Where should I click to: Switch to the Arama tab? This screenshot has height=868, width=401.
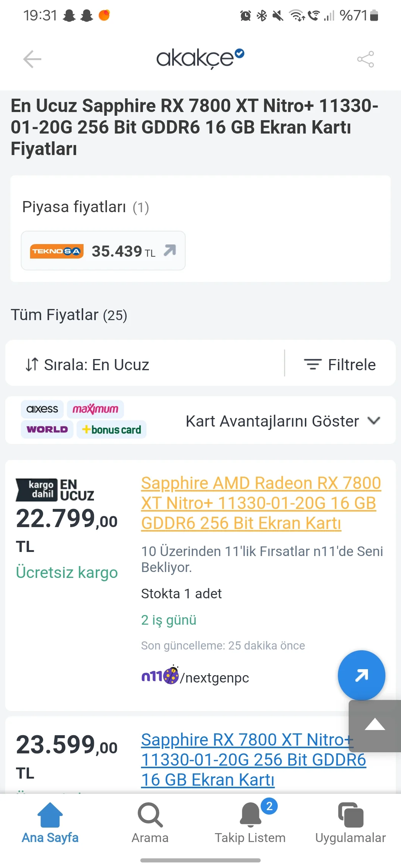(x=150, y=822)
